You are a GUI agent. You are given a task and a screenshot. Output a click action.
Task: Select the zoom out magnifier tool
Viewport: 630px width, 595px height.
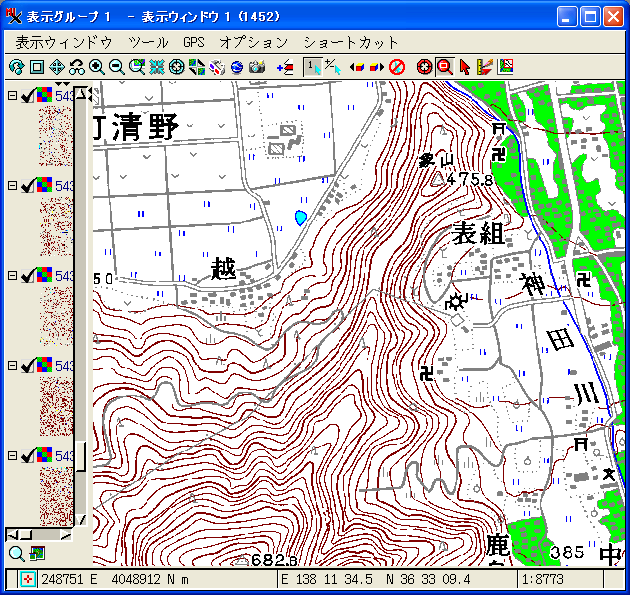117,67
